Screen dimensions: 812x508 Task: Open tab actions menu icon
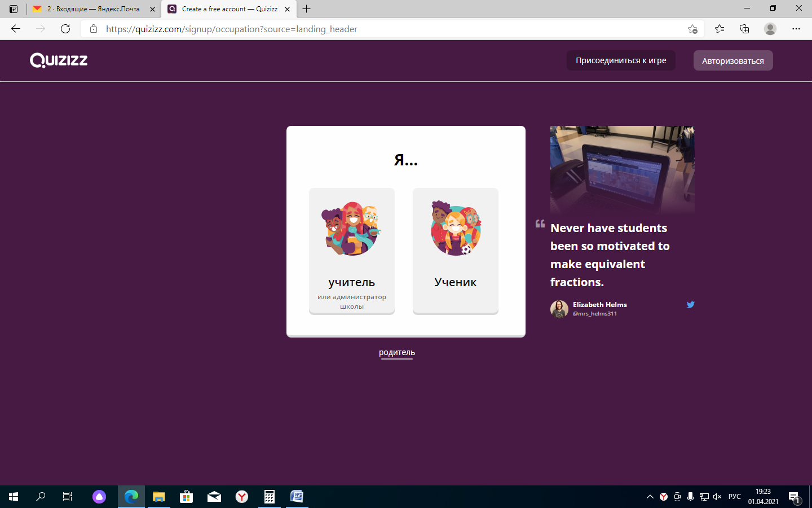pos(14,9)
